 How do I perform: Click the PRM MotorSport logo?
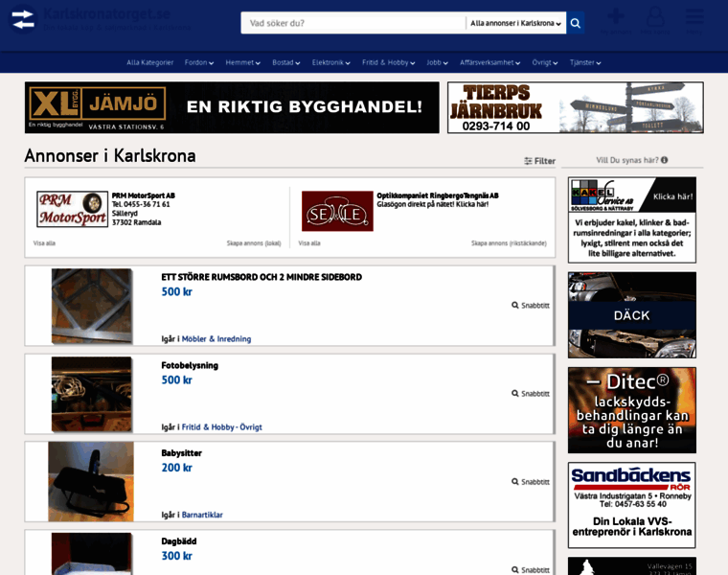[x=73, y=210]
